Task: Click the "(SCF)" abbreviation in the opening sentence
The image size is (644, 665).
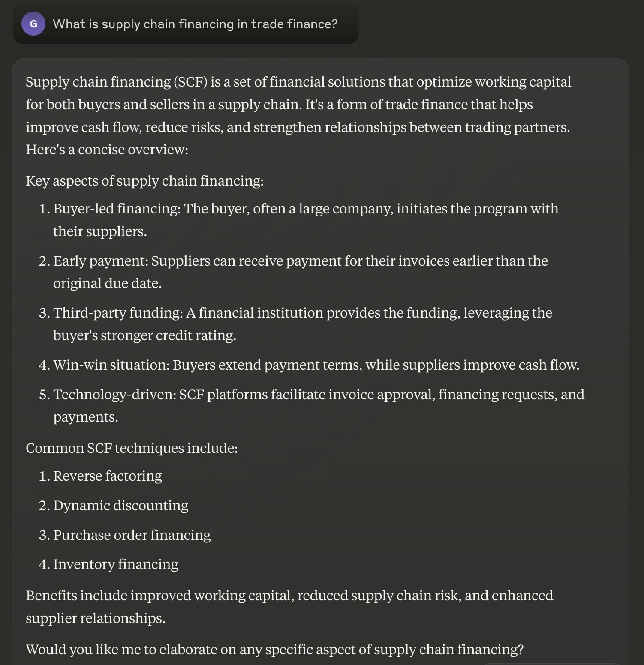Action: 190,82
